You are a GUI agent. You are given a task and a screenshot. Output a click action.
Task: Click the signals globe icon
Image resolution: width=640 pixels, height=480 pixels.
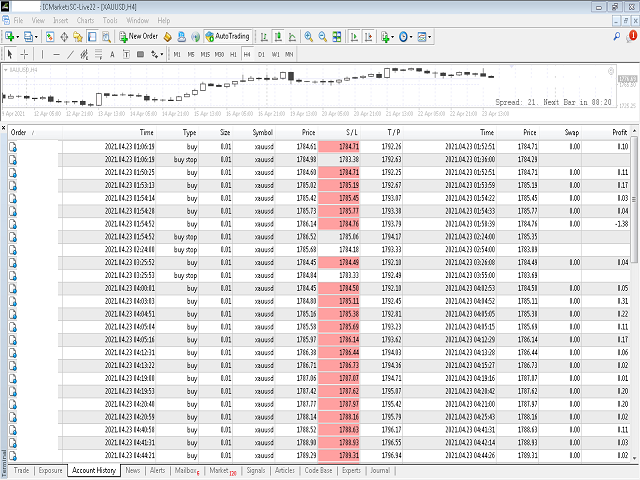[x=196, y=37]
